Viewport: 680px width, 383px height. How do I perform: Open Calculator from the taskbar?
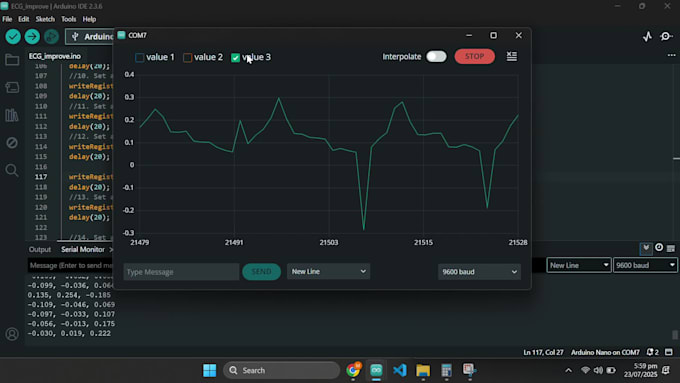[x=446, y=370]
